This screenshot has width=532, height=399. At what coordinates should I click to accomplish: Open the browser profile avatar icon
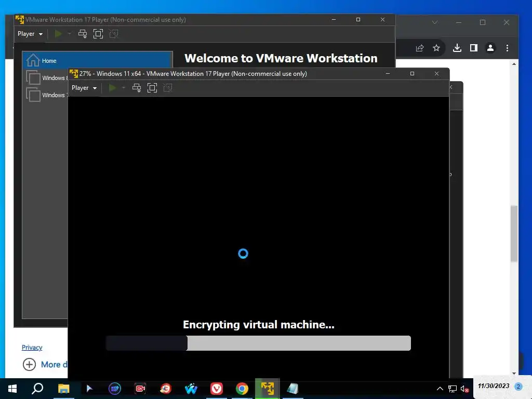click(x=490, y=48)
